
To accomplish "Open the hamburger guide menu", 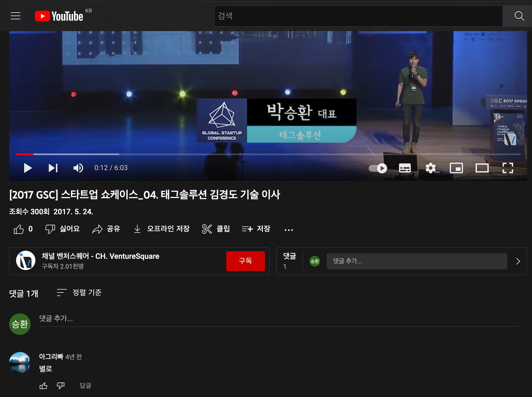I will 16,16.
